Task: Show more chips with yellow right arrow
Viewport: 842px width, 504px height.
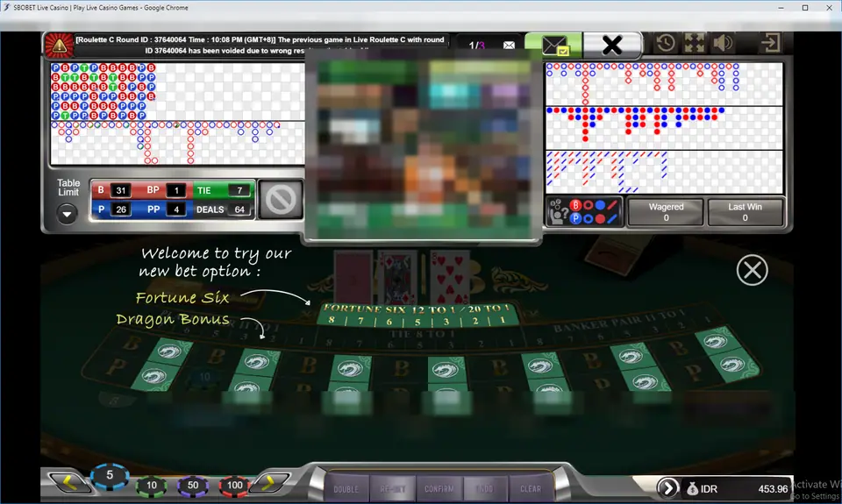Action: point(271,482)
